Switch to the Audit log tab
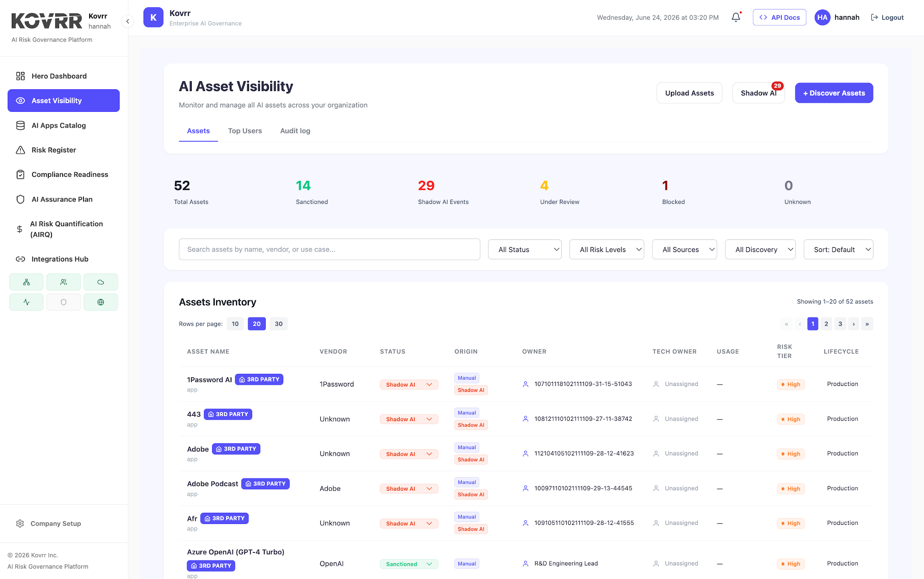Viewport: 924px width, 579px height. click(x=295, y=131)
